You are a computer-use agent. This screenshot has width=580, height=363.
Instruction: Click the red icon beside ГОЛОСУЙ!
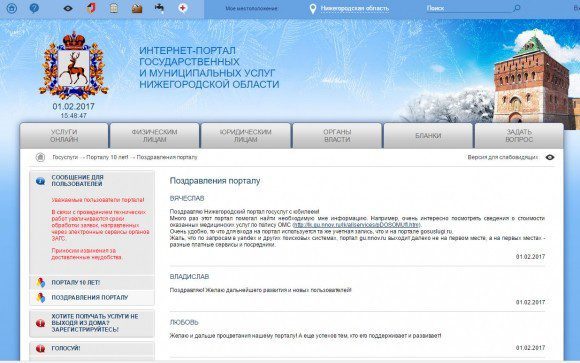coord(40,349)
